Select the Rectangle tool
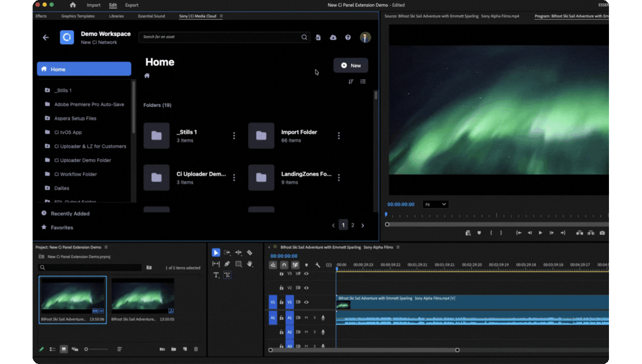 coord(238,264)
